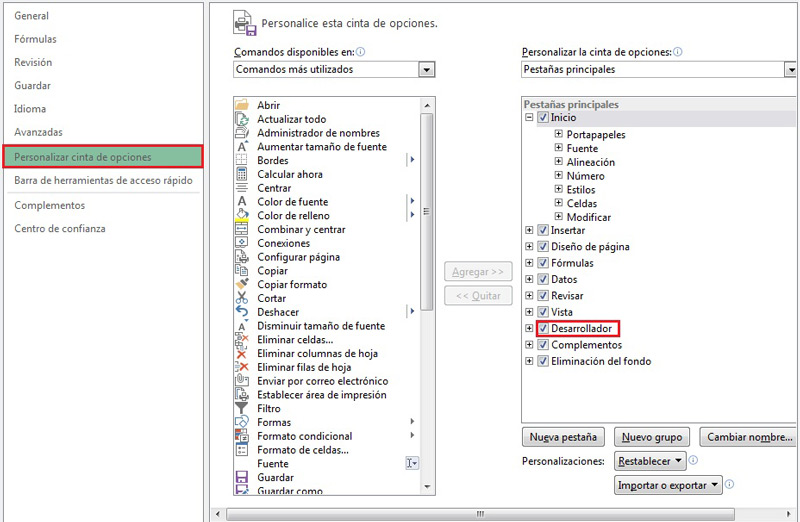Expand the Portapapeles group

point(559,134)
